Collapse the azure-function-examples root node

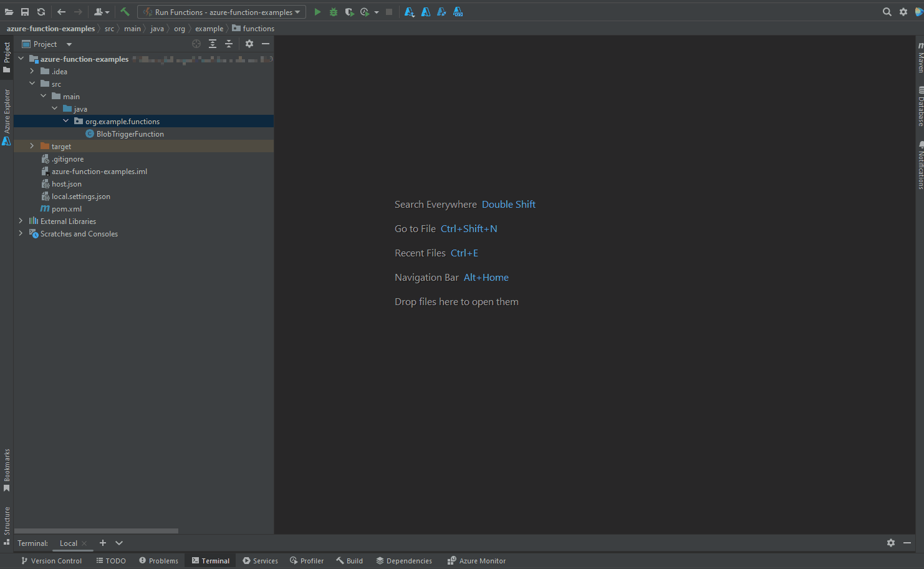tap(21, 59)
